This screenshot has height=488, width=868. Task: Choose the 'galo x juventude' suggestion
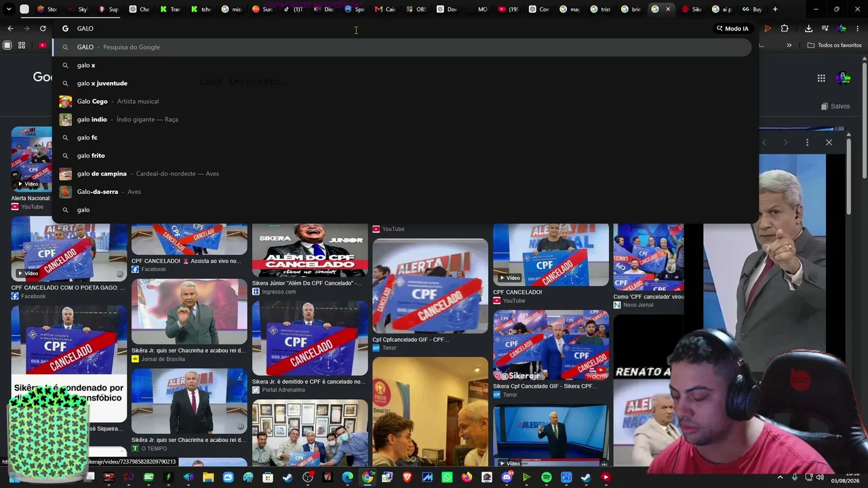[x=403, y=83]
